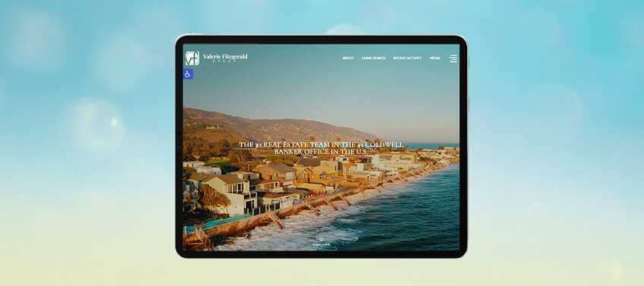Viewport: 644px width, 286px height.
Task: Click the word GROUP beneath the logo name
Action: pos(225,61)
